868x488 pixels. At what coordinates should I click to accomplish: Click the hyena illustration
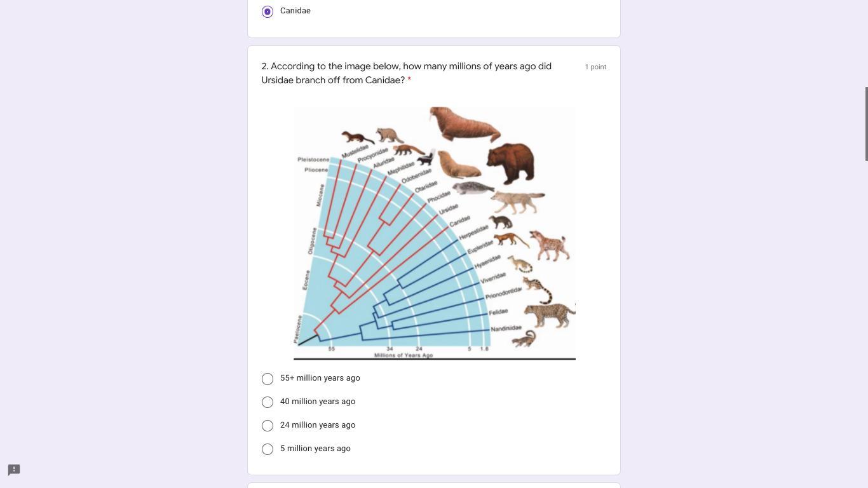coord(550,245)
